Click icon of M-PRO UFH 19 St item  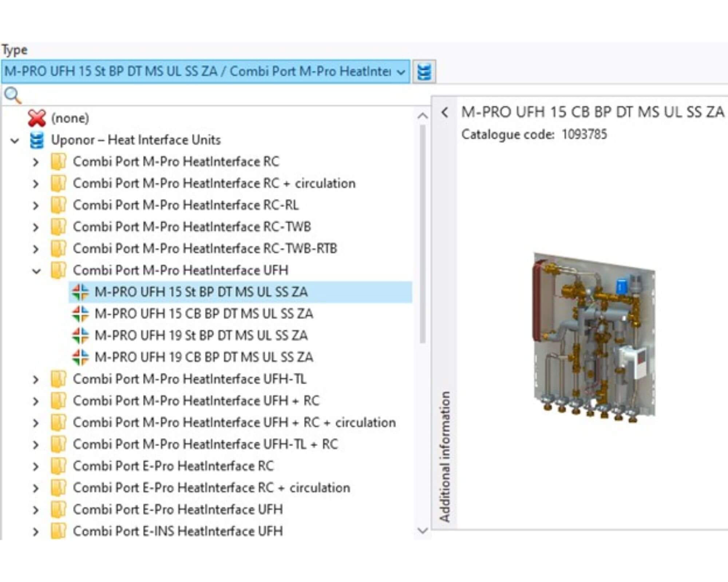(80, 335)
